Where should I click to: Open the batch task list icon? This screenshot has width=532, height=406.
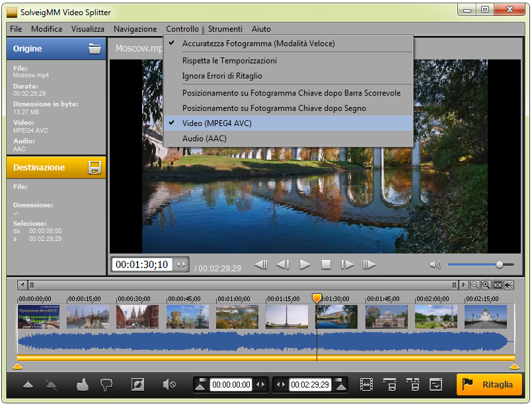[x=436, y=385]
